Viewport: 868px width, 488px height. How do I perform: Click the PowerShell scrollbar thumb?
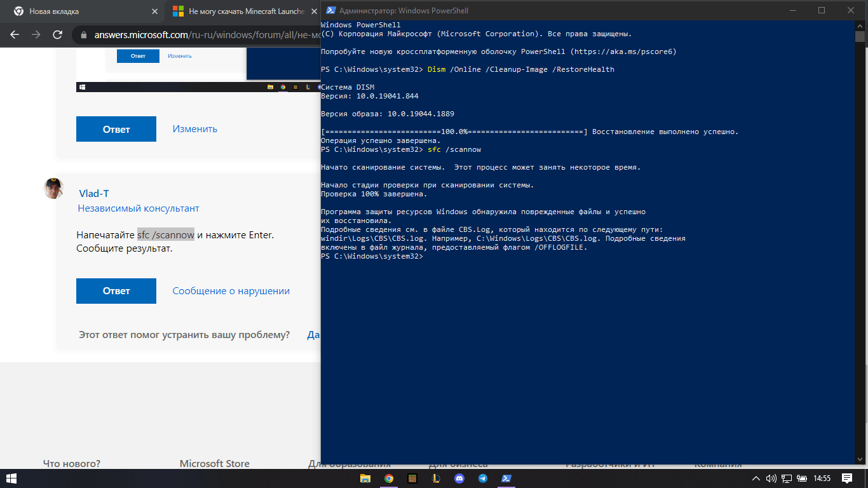860,36
